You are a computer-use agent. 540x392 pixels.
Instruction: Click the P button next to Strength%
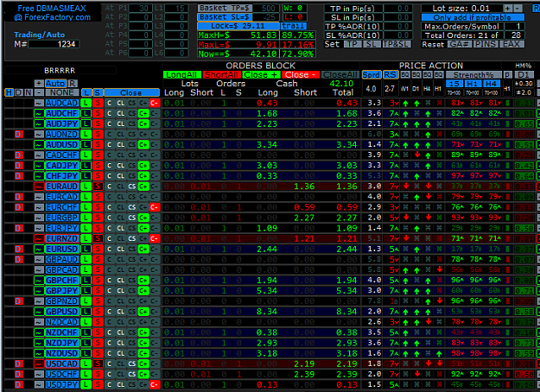[x=507, y=74]
